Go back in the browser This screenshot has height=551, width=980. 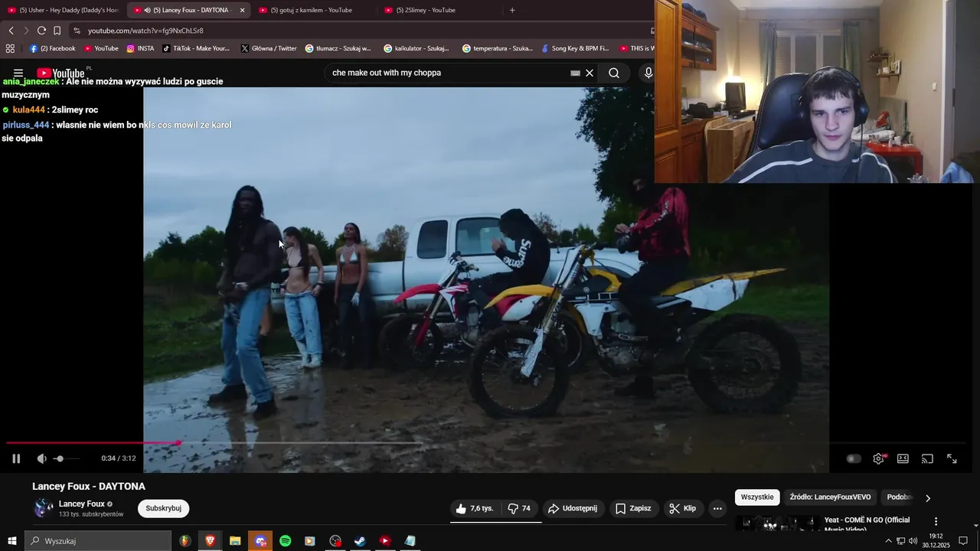click(x=11, y=31)
